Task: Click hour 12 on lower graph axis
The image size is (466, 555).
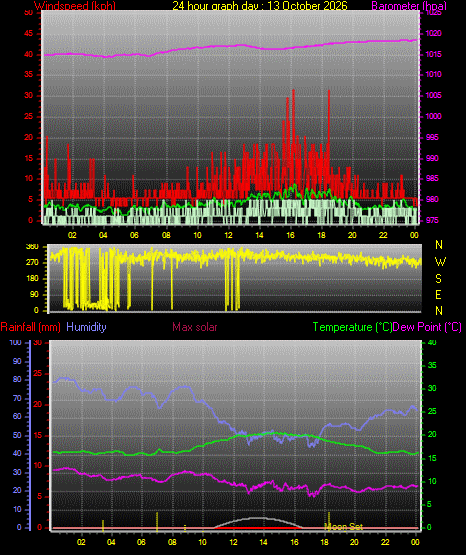Action: tap(233, 542)
